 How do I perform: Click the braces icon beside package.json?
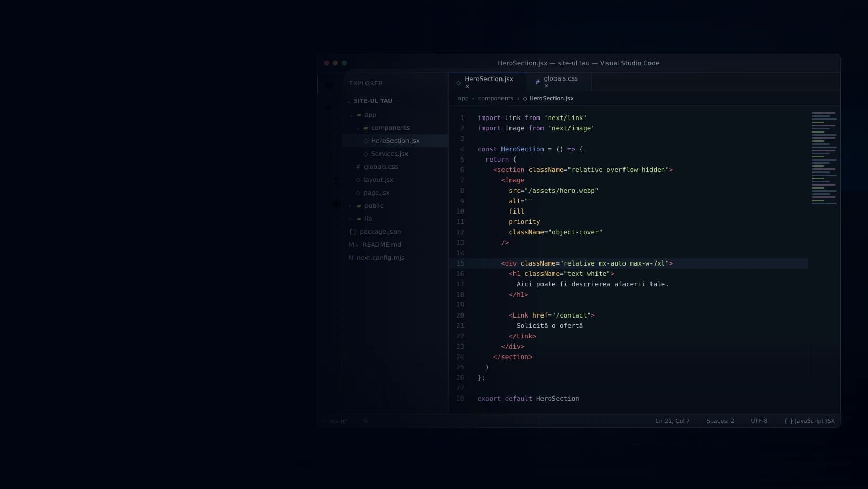(353, 232)
